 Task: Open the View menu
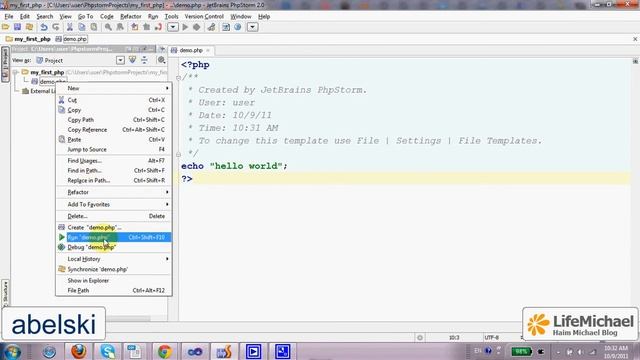tap(65, 17)
